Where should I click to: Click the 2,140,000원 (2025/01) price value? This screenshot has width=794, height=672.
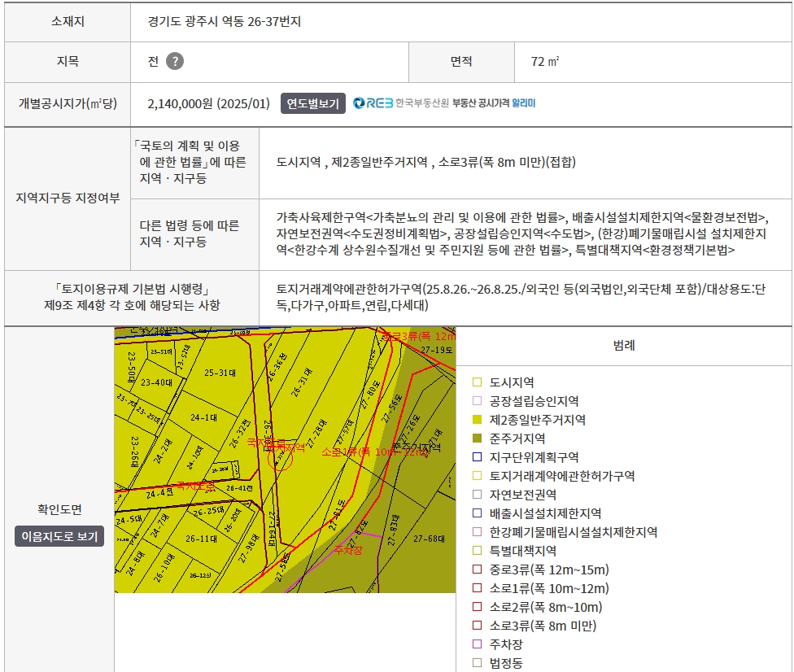tap(208, 104)
